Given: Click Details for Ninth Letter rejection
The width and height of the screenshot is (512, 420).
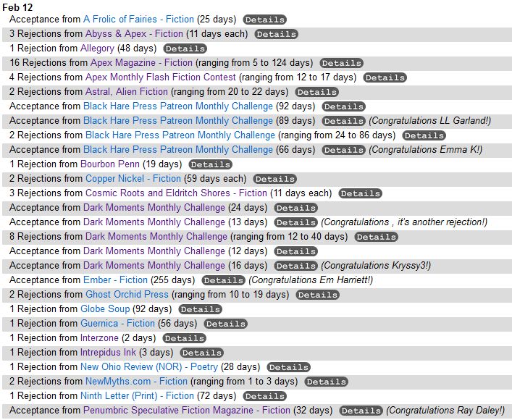Looking at the screenshot, I should (264, 396).
